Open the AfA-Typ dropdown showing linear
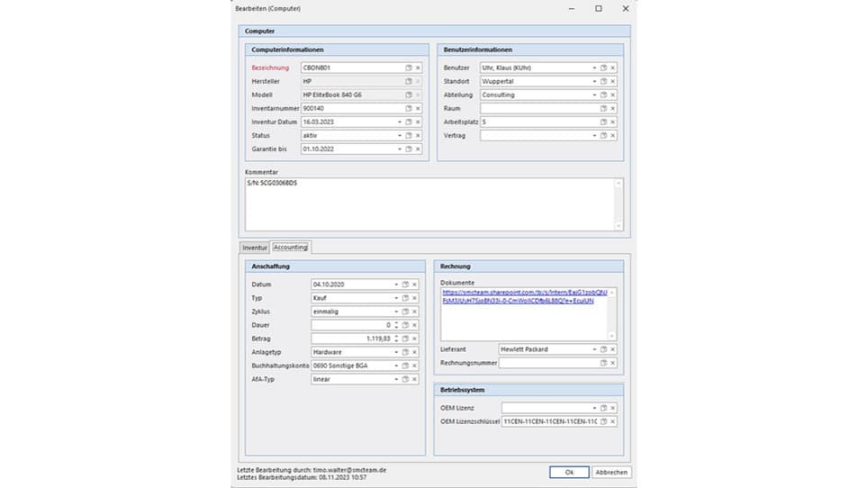The width and height of the screenshot is (868, 488). point(396,379)
